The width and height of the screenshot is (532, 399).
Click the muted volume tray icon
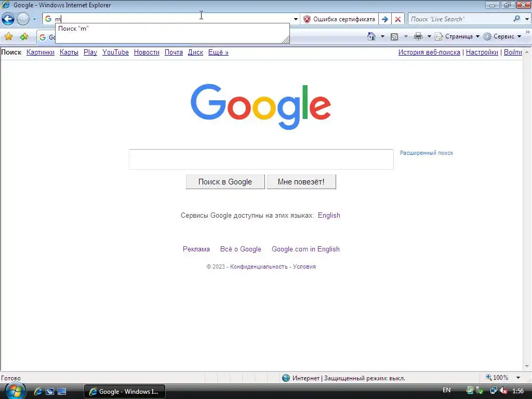pos(503,391)
